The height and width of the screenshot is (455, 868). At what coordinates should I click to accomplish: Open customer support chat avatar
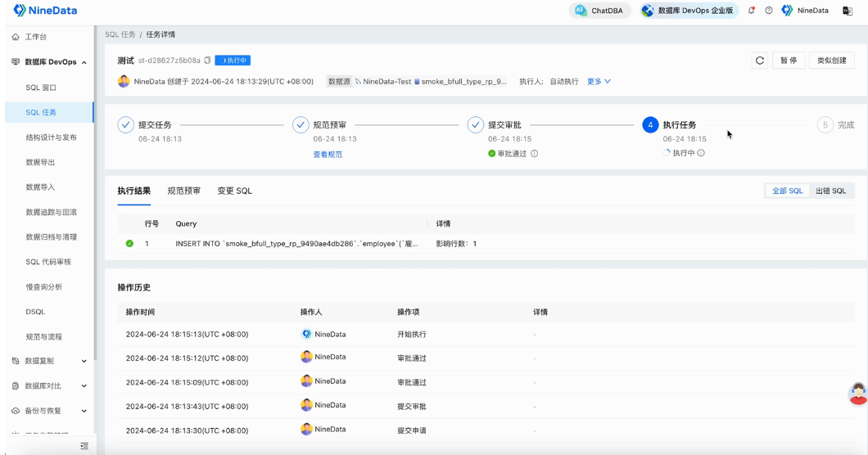point(858,394)
